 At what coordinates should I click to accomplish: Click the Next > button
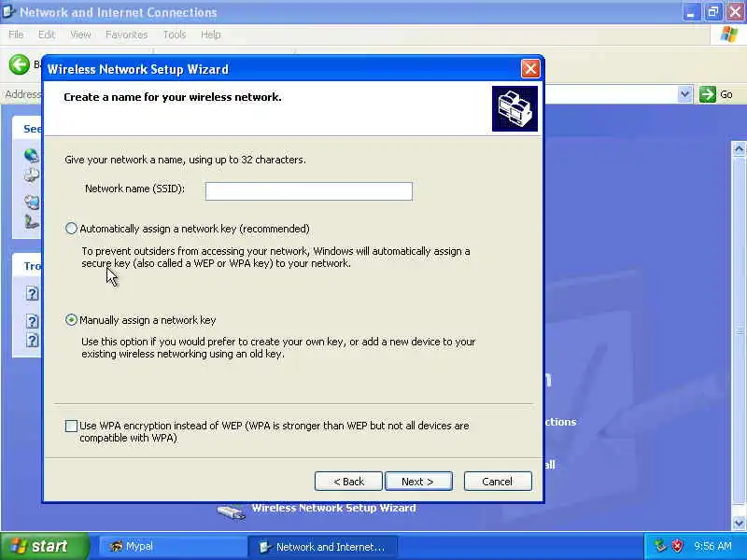(x=418, y=482)
